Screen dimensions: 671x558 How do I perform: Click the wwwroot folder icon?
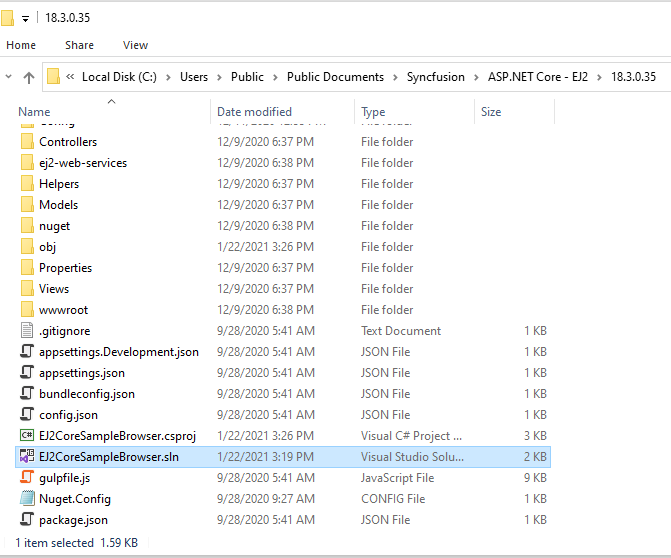coord(27,309)
